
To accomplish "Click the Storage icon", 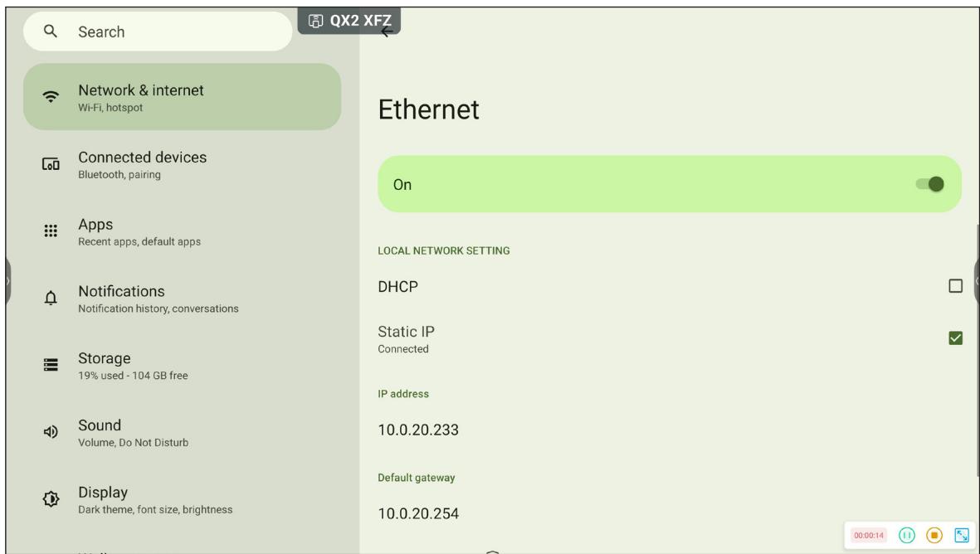I will tap(51, 365).
